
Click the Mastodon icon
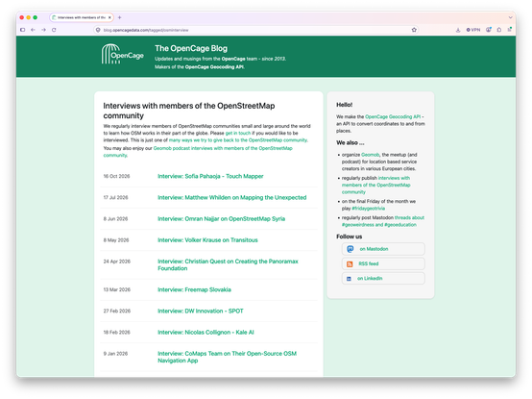351,249
